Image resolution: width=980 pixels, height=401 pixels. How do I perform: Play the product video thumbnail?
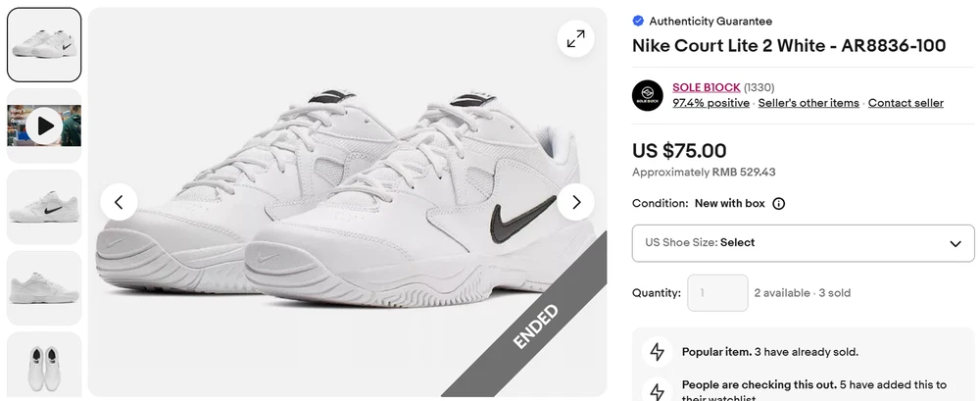tap(44, 125)
